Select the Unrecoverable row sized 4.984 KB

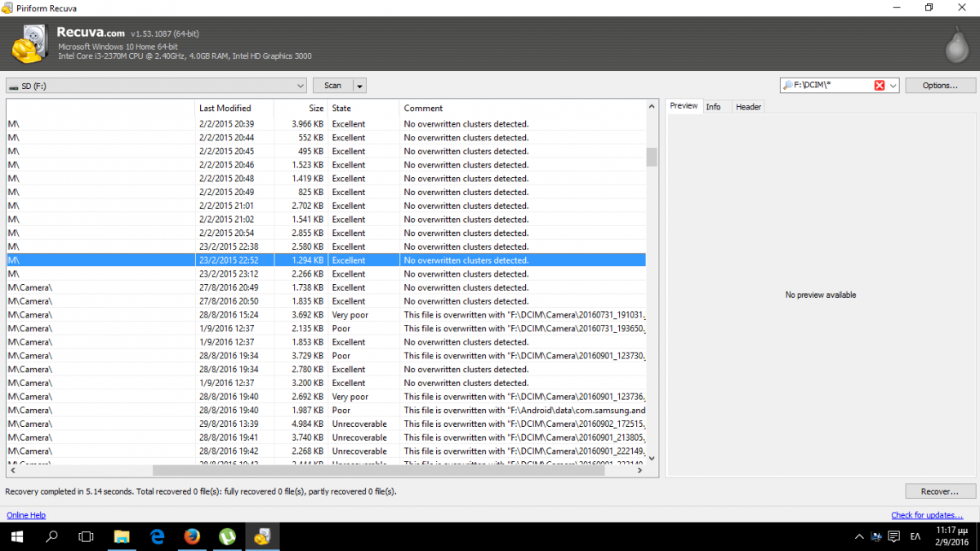tap(326, 424)
